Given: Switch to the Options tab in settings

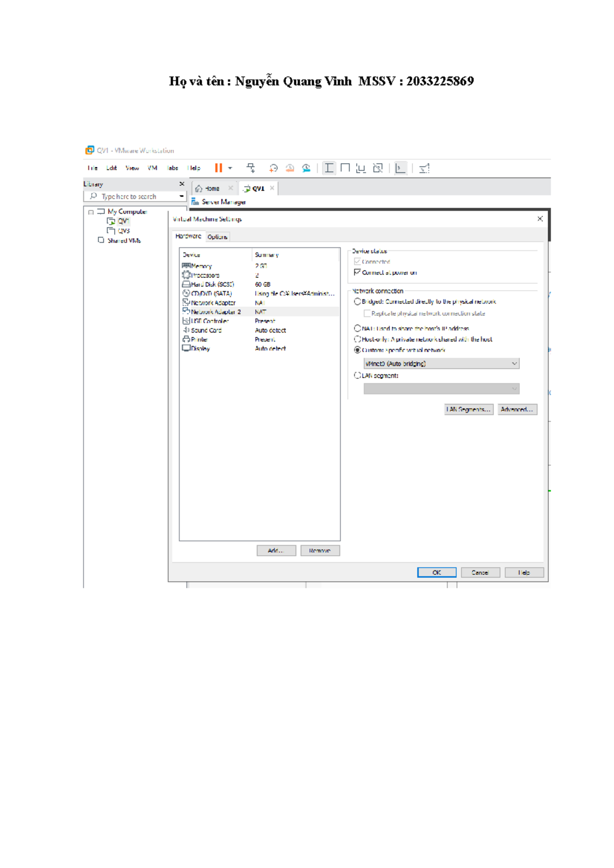Looking at the screenshot, I should click(217, 237).
